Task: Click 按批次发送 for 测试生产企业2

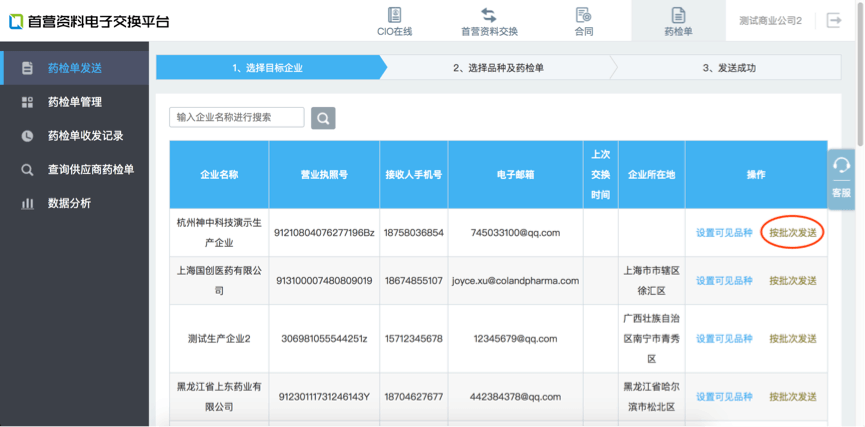Action: (x=793, y=339)
